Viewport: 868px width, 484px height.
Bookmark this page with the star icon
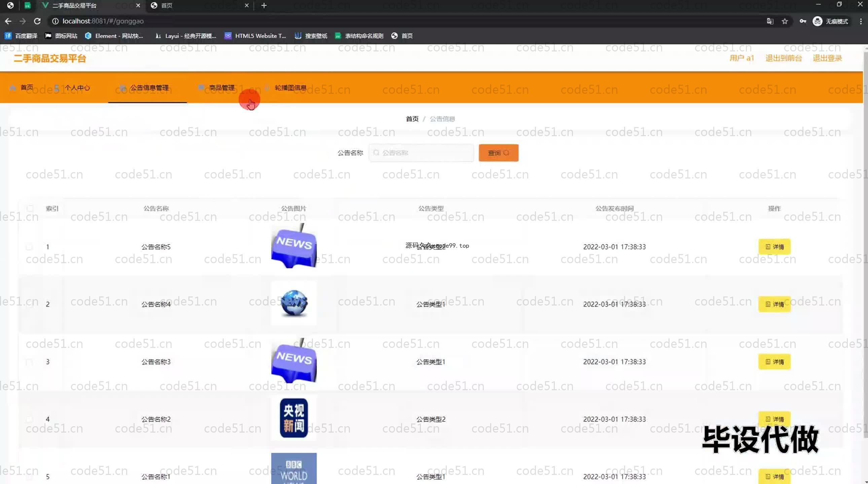click(785, 21)
